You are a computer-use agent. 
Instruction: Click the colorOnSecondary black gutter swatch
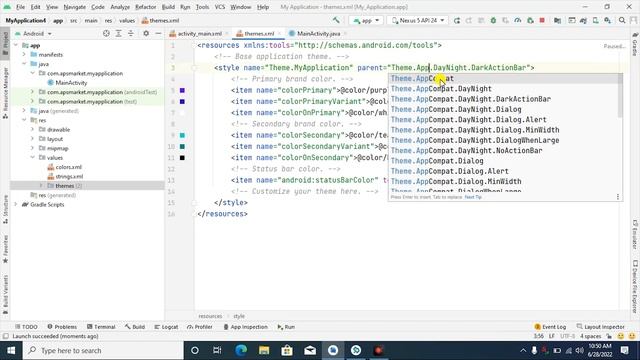[182, 158]
